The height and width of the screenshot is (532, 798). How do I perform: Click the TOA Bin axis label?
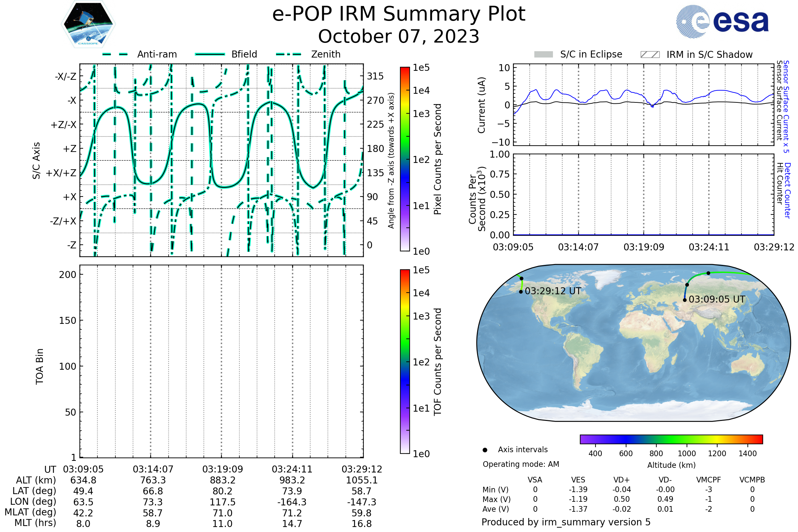39,366
